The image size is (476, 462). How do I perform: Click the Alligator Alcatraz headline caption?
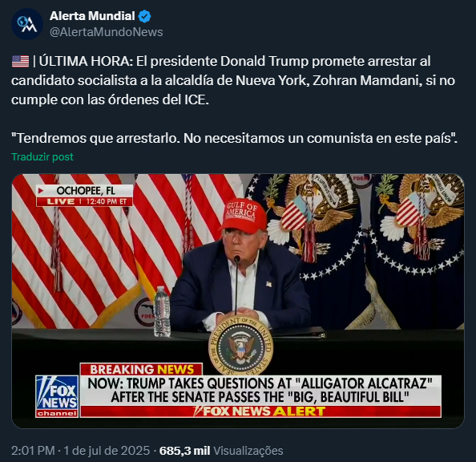[260, 391]
